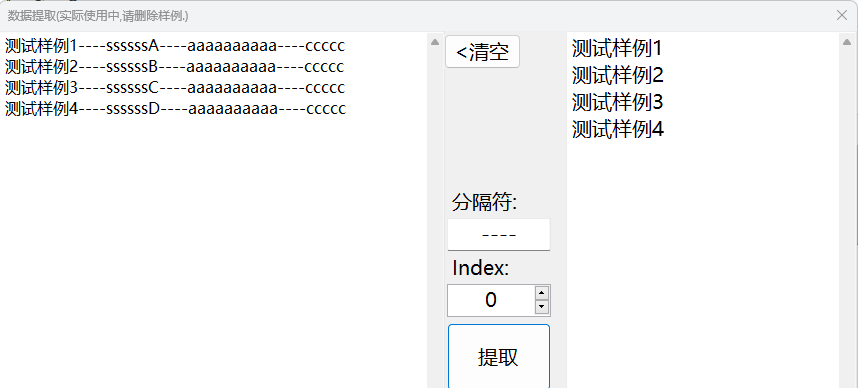This screenshot has height=388, width=858.
Task: Select 测试样例1 in the right result pane
Action: point(617,48)
